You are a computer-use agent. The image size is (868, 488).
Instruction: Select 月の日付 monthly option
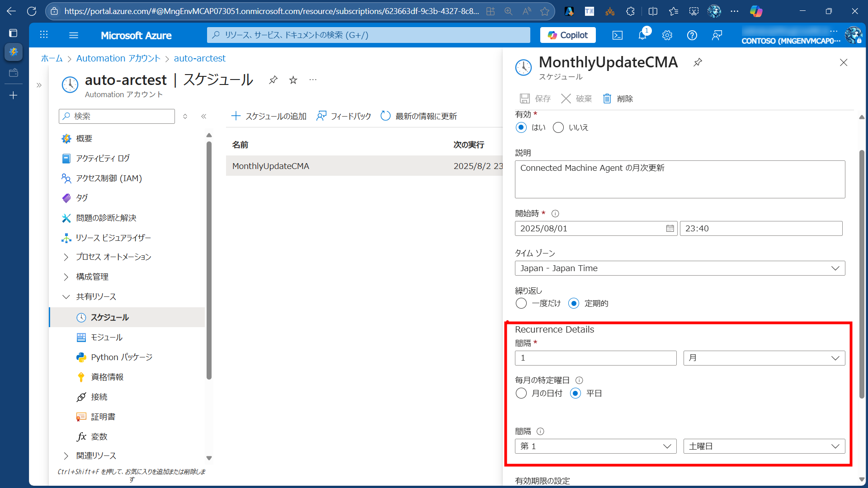(x=521, y=393)
